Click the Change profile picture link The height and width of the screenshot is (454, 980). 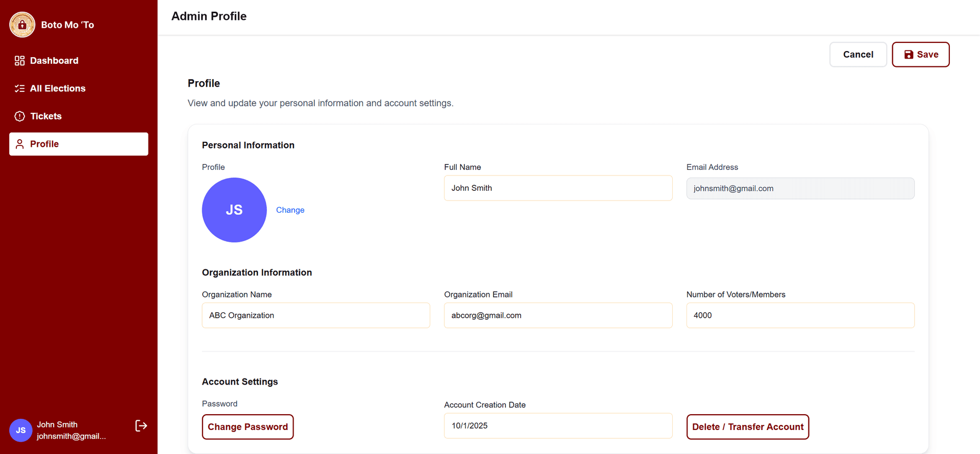290,210
